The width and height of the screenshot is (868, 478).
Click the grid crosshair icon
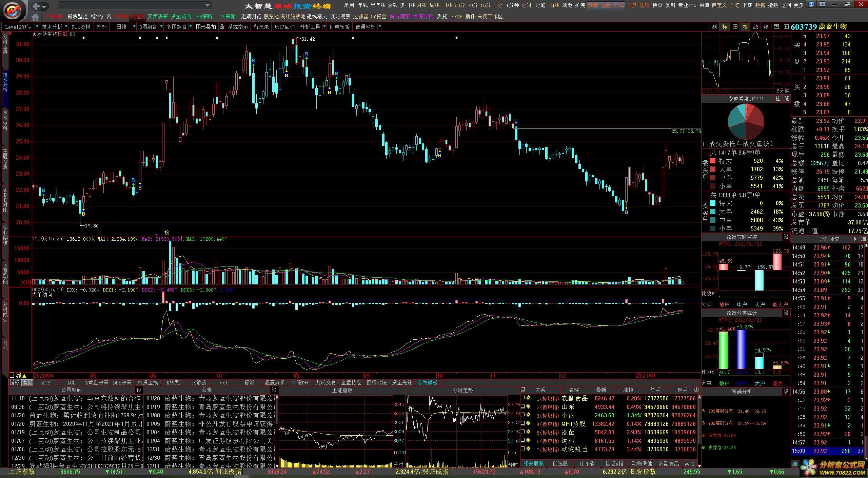[735, 27]
